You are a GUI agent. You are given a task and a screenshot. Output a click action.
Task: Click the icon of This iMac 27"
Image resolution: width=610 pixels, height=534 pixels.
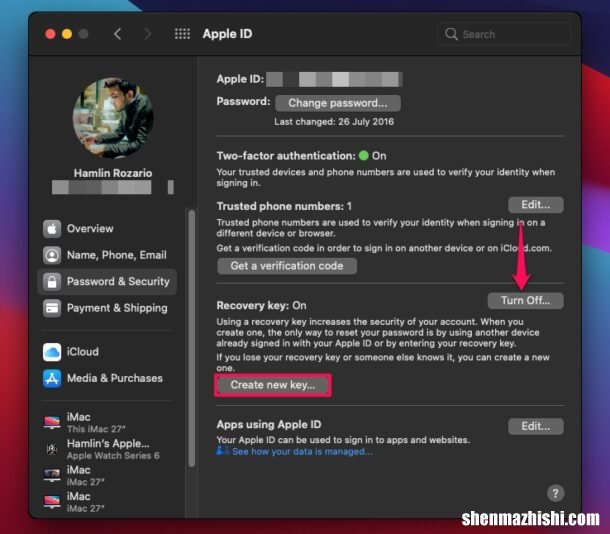tap(52, 422)
